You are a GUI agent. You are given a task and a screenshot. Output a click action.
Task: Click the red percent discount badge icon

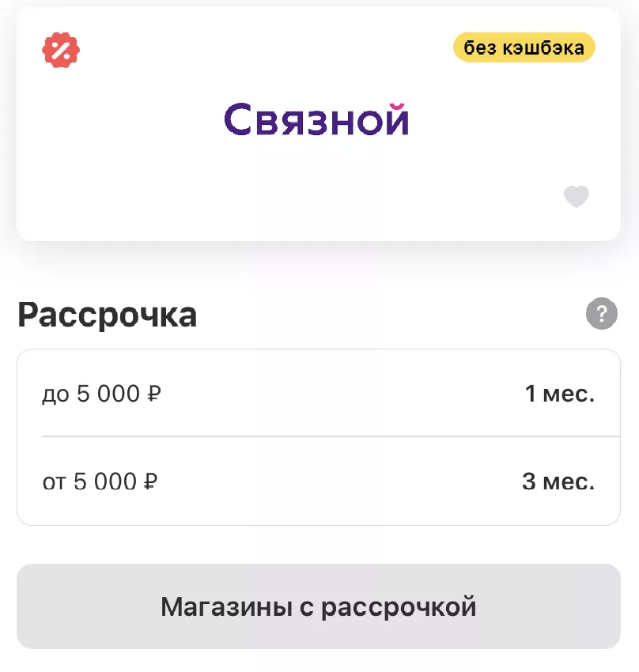(x=61, y=51)
